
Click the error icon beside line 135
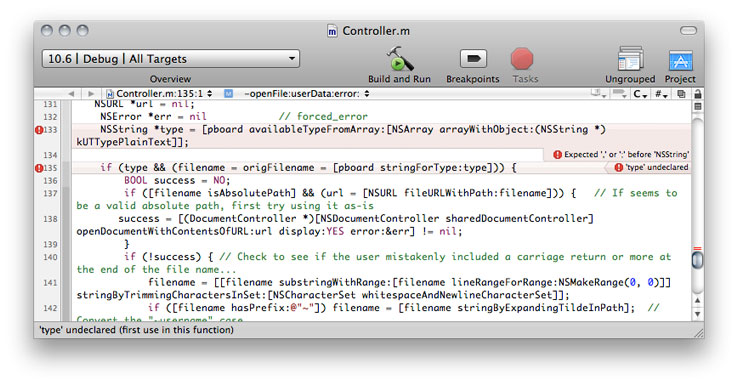(39, 168)
